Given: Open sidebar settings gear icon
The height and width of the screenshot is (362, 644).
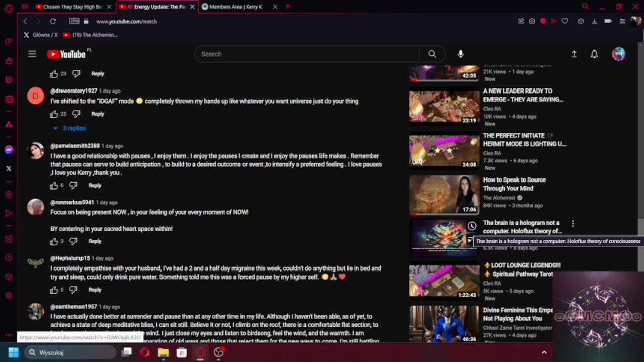Looking at the screenshot, I should (x=9, y=296).
